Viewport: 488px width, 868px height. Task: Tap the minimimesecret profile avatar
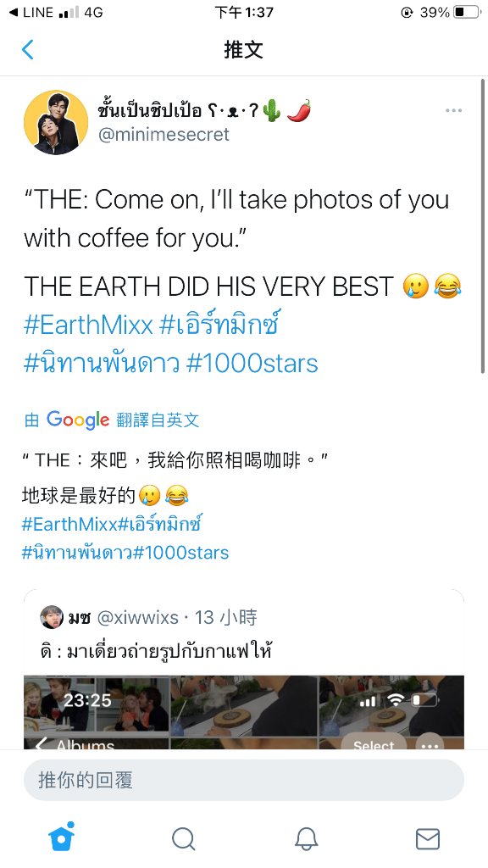56,122
